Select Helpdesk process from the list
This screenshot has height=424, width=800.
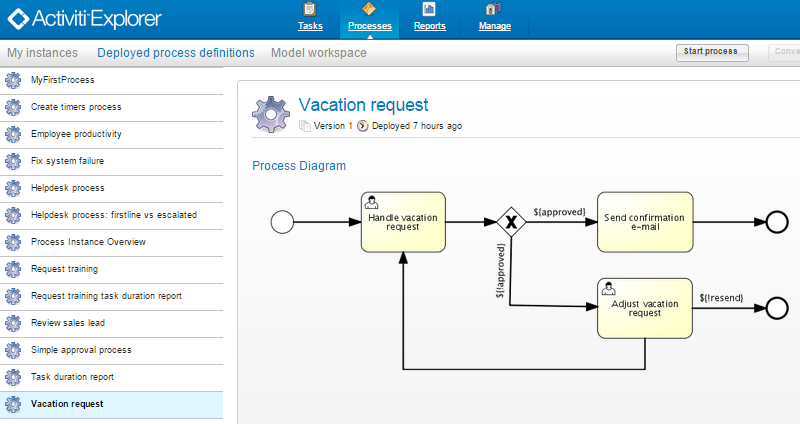(67, 188)
